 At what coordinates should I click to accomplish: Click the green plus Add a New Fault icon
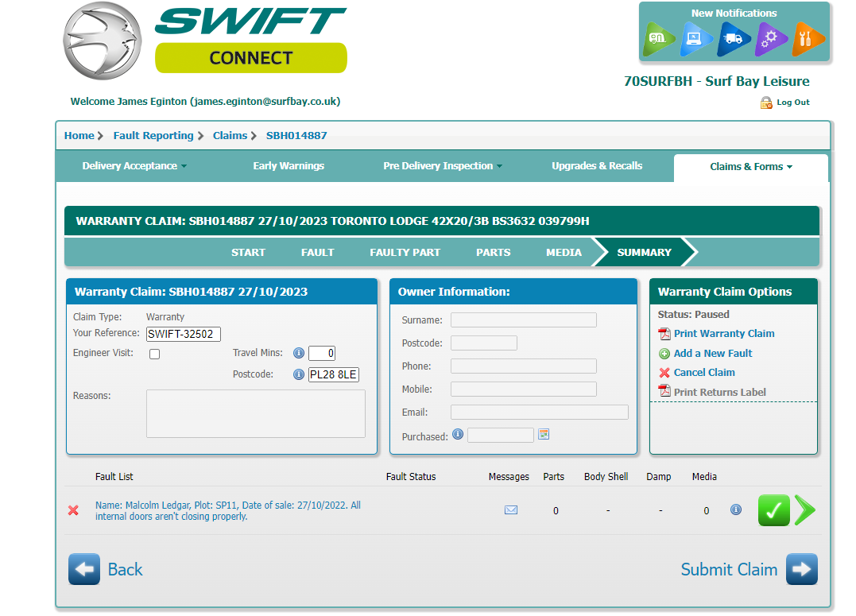pyautogui.click(x=664, y=354)
